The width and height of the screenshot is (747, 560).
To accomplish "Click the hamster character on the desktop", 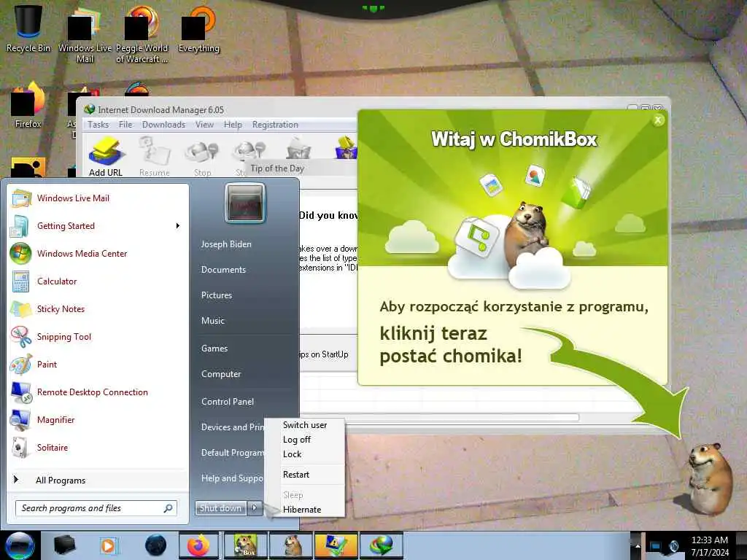I will pos(709,478).
